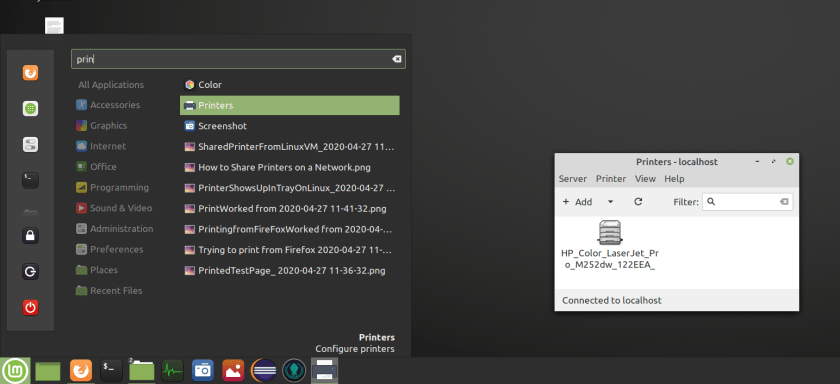Clear the menu search box text
840x384 pixels.
[x=396, y=59]
